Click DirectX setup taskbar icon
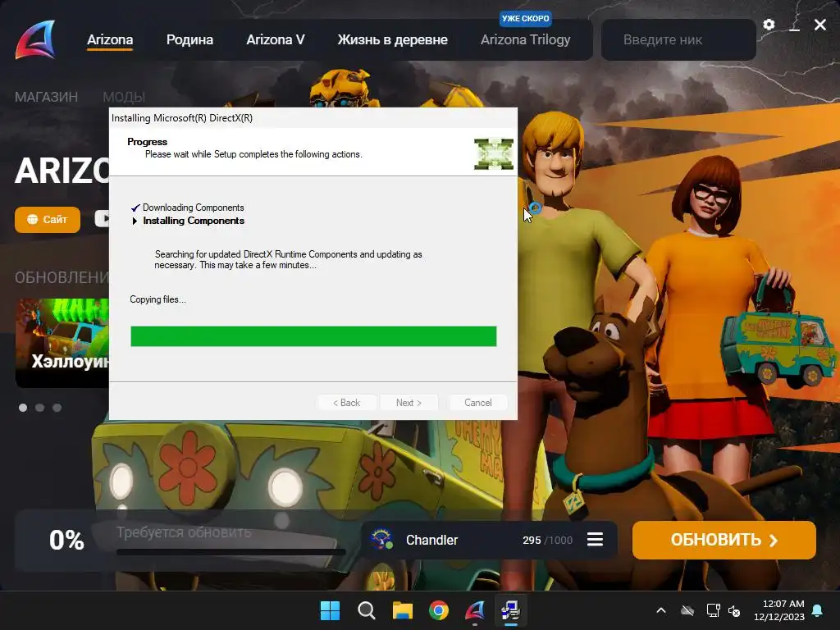 (x=510, y=610)
